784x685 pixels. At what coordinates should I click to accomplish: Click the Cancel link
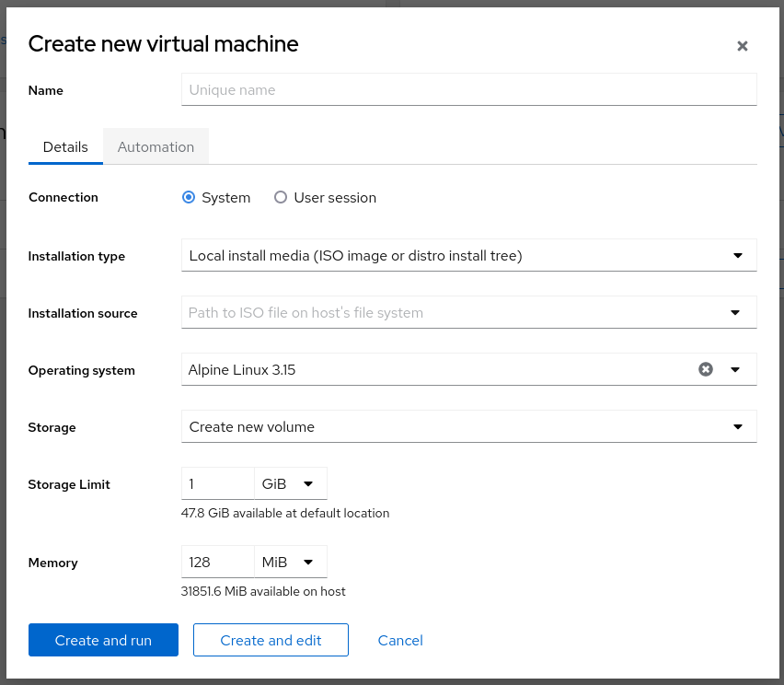pos(400,639)
